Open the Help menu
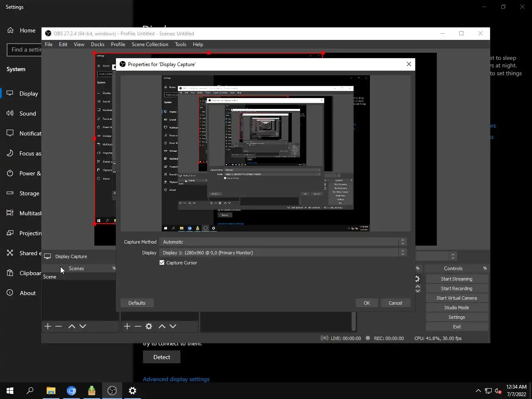Image resolution: width=532 pixels, height=399 pixels. 198,44
